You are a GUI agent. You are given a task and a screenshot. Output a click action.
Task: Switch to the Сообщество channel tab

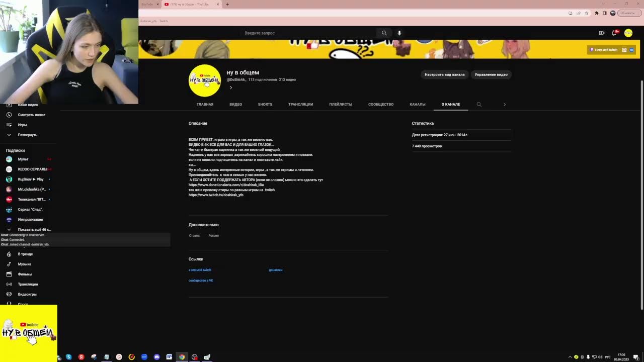coord(381,104)
